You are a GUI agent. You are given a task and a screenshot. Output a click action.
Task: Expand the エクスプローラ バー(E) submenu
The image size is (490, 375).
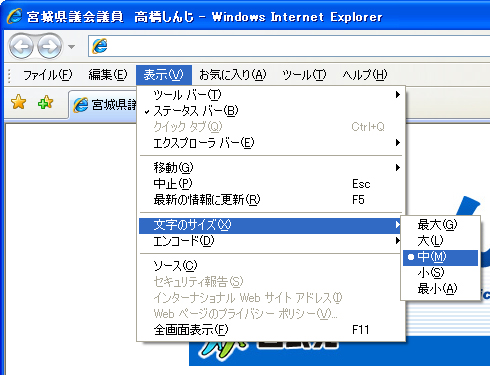(x=271, y=143)
